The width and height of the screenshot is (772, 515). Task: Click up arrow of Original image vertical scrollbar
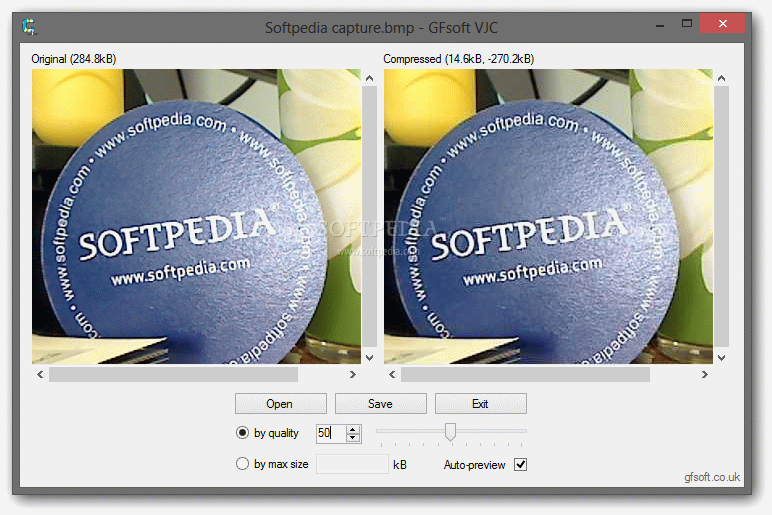point(369,78)
